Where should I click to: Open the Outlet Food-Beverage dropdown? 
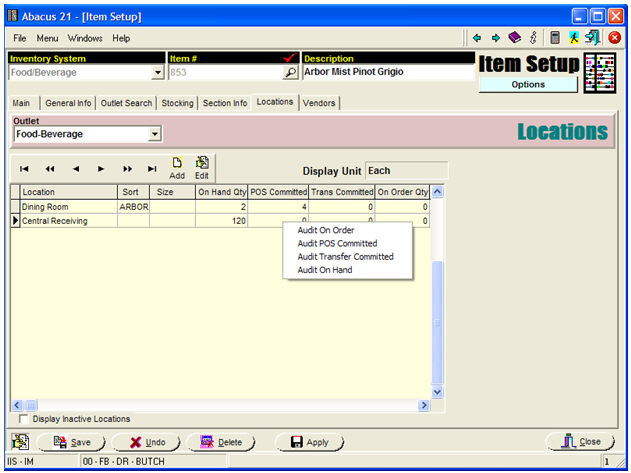click(154, 133)
